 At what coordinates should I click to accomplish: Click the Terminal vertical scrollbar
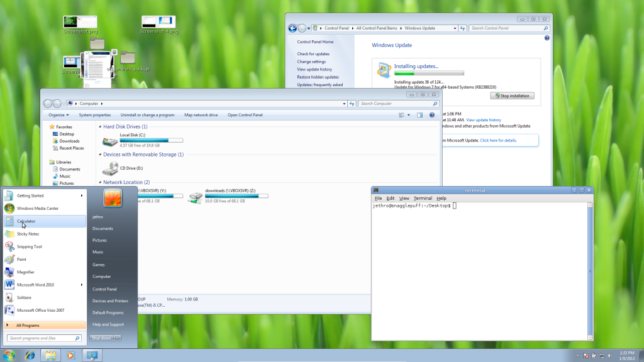pos(590,271)
